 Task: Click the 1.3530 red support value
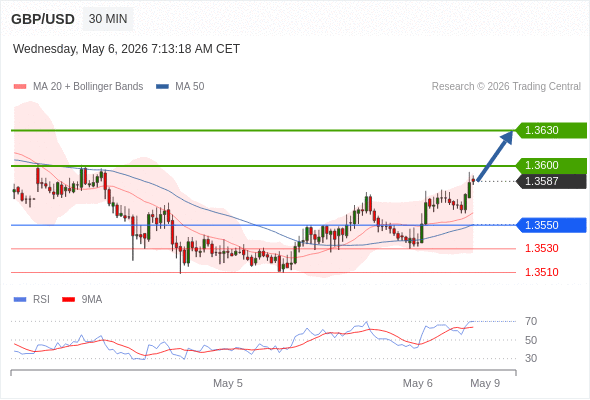point(542,248)
